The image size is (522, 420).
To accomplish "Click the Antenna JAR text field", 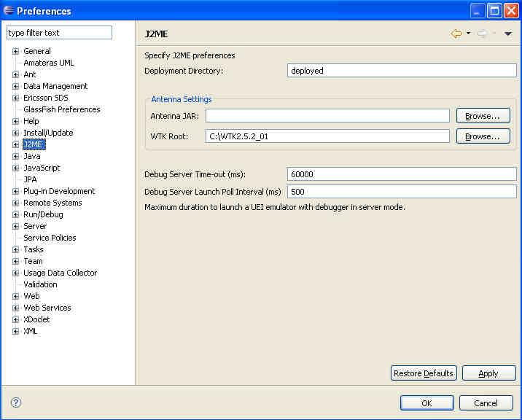I will pyautogui.click(x=327, y=116).
